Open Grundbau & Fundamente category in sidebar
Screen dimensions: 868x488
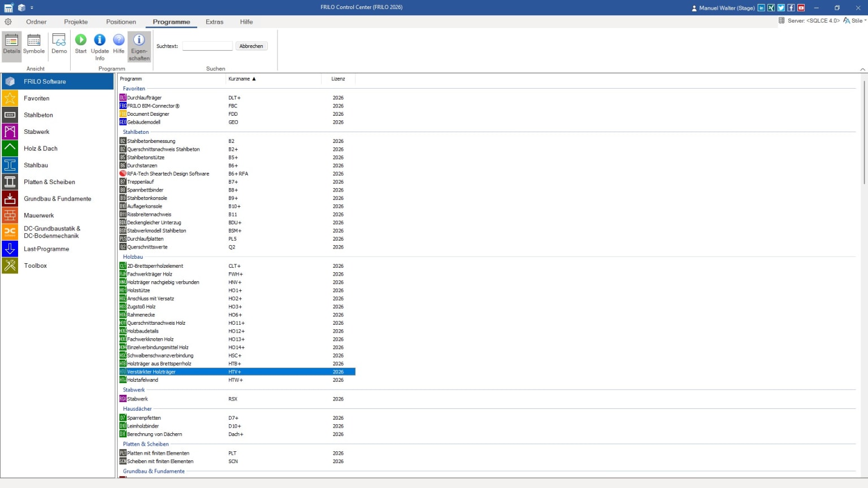pyautogui.click(x=58, y=199)
